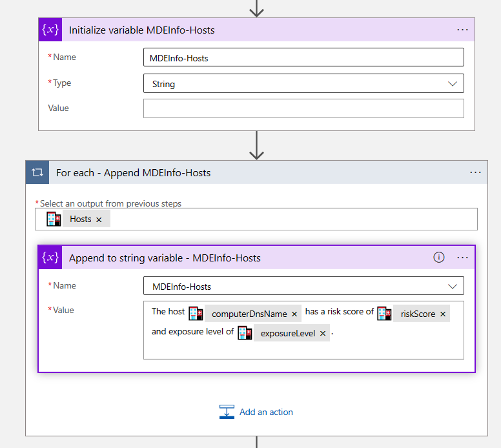The height and width of the screenshot is (448, 501).
Task: Click the Append to string variable icon
Action: tap(51, 258)
